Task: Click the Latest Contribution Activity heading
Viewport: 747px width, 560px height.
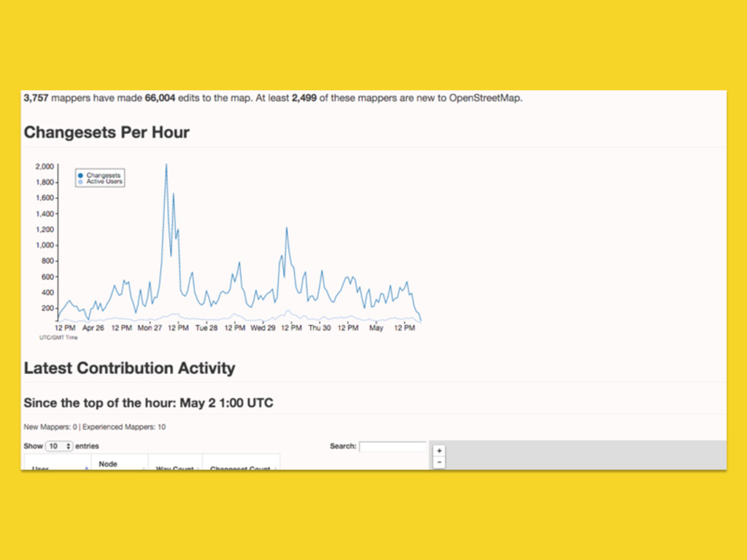Action: click(x=130, y=368)
